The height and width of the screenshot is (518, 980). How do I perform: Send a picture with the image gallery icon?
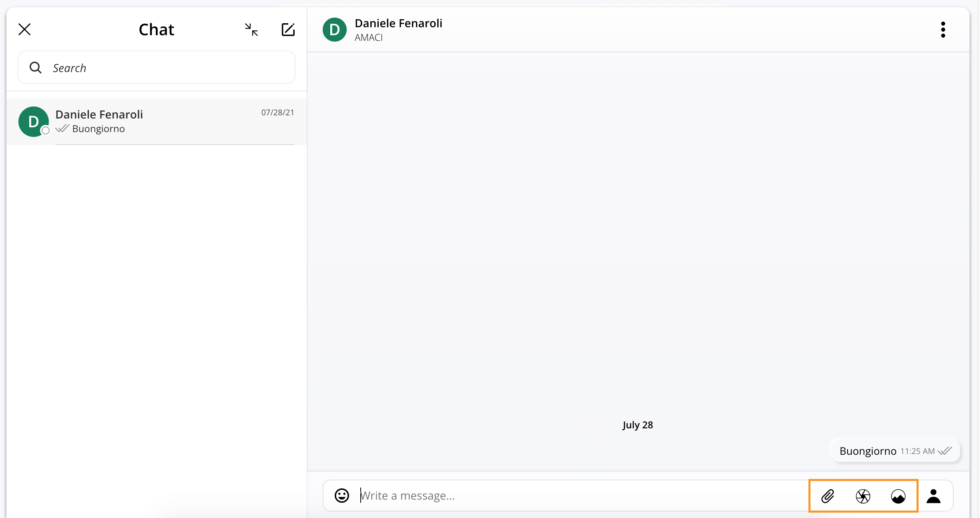(898, 496)
